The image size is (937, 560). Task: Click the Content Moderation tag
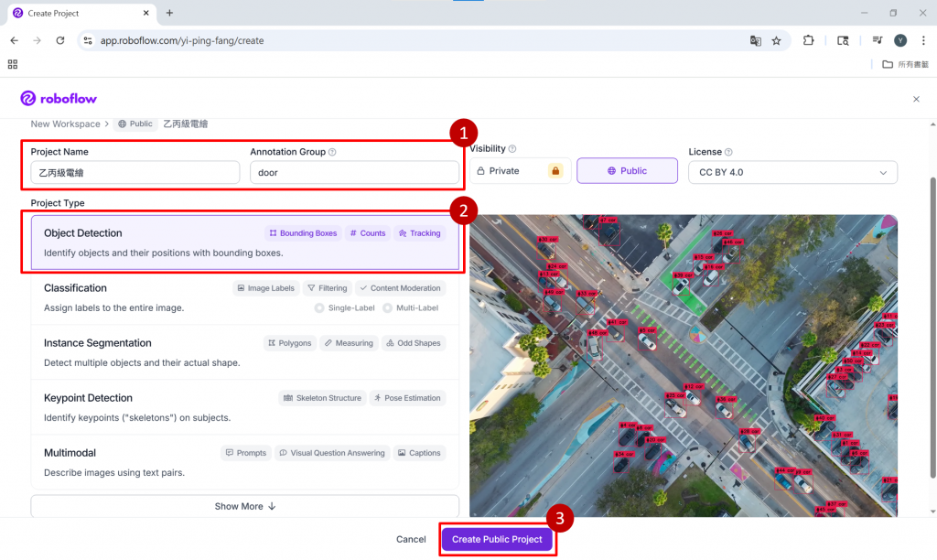[401, 288]
